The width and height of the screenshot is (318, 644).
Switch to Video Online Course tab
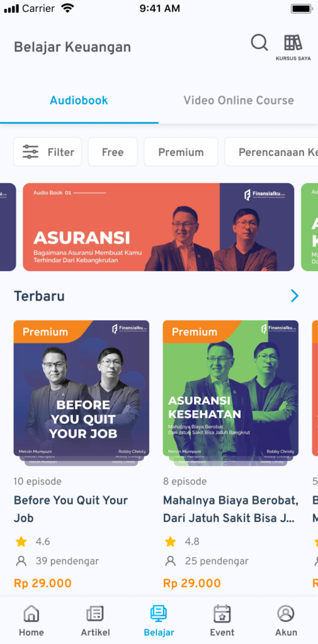[x=239, y=101]
